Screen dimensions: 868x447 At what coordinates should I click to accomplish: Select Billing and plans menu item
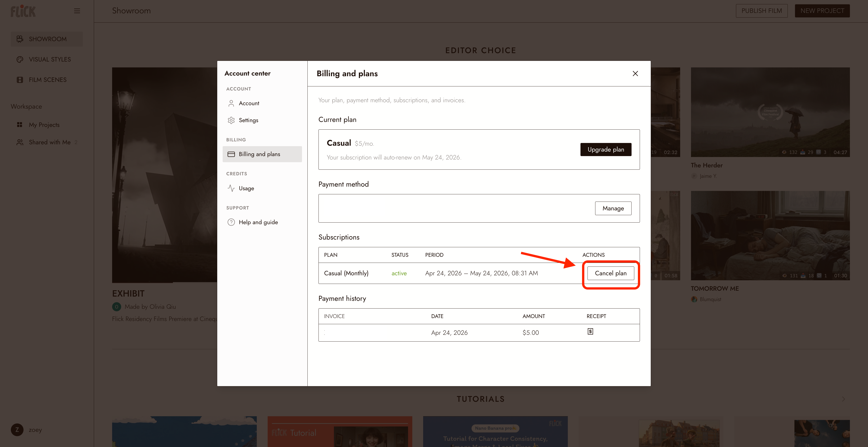[262, 154]
